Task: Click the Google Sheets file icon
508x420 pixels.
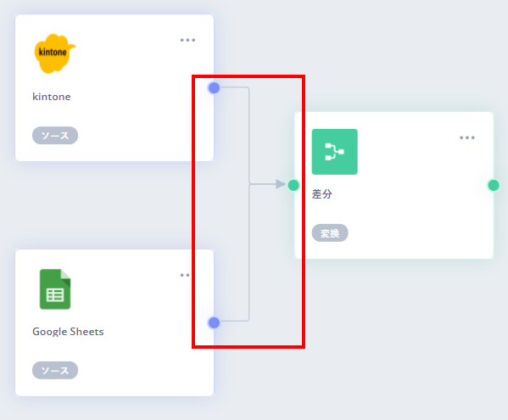Action: [55, 289]
